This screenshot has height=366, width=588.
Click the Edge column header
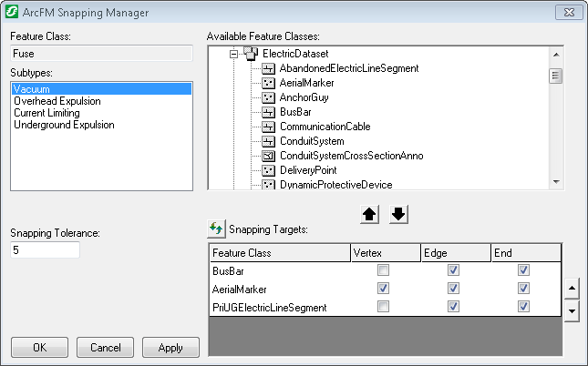point(456,253)
